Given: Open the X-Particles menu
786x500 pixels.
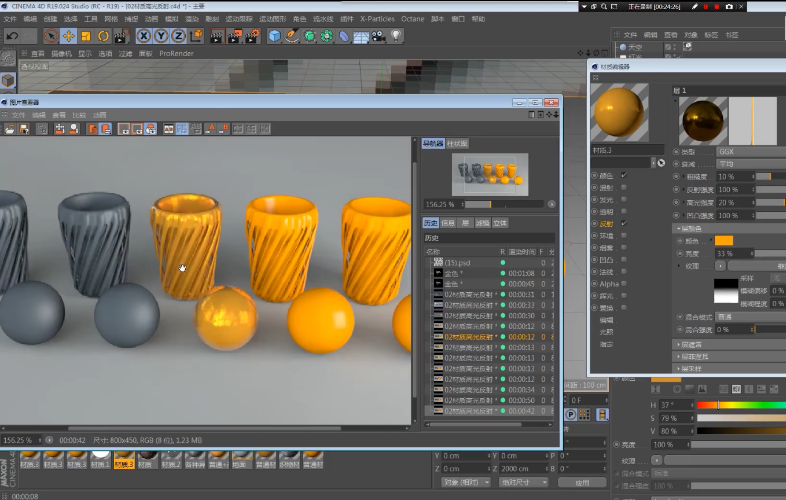Looking at the screenshot, I should coord(377,19).
